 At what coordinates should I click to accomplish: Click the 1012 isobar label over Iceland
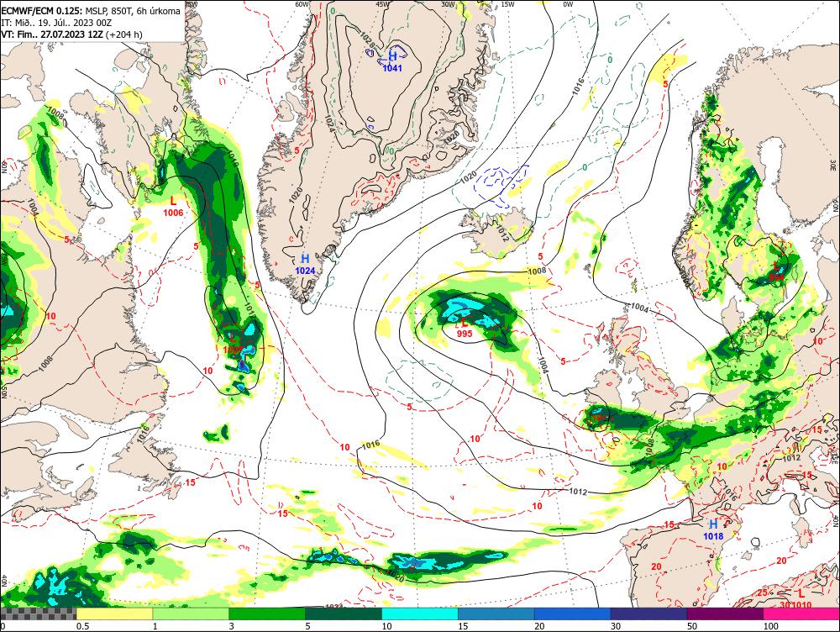[502, 233]
